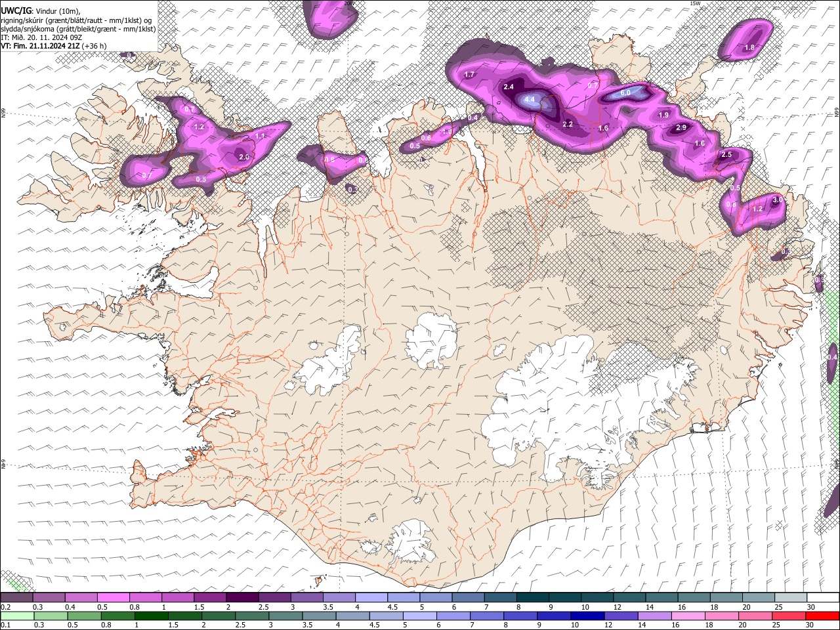The width and height of the screenshot is (840, 630).
Task: Click the 2.5 precipitation value label
Action: pos(726,155)
